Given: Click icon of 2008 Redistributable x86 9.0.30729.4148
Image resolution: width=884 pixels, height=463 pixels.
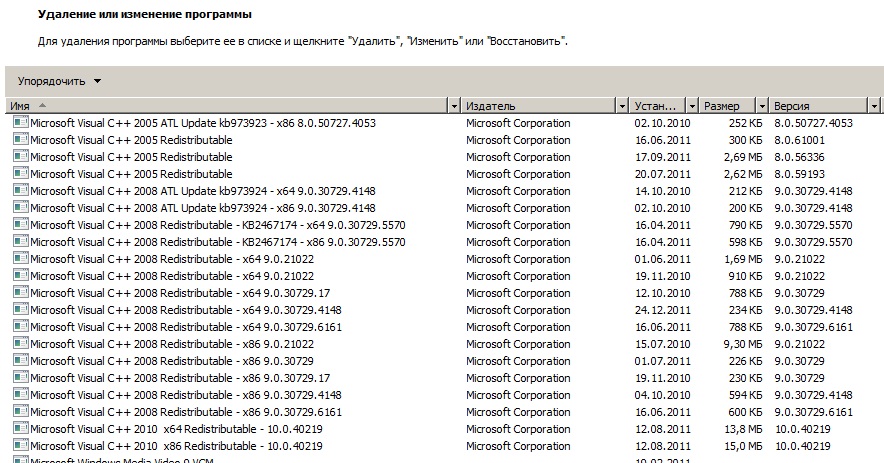Looking at the screenshot, I should point(20,394).
